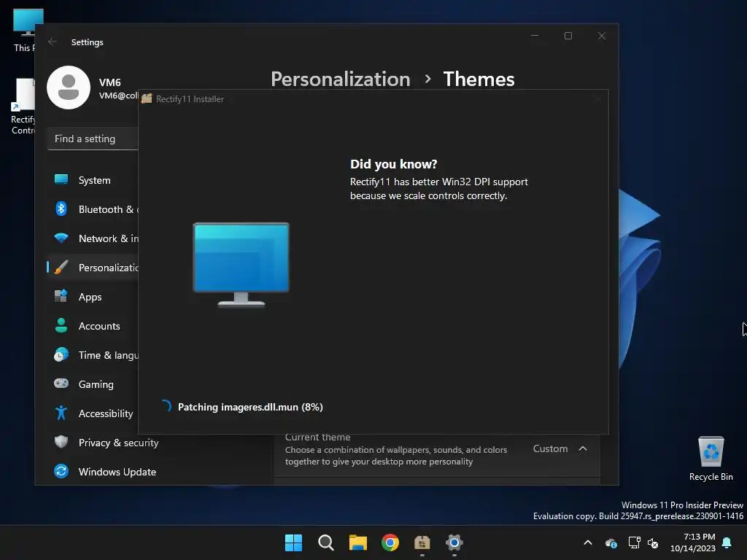This screenshot has height=560, width=747.
Task: Click Patching imageres.dll.mun (8%) status text
Action: [250, 407]
